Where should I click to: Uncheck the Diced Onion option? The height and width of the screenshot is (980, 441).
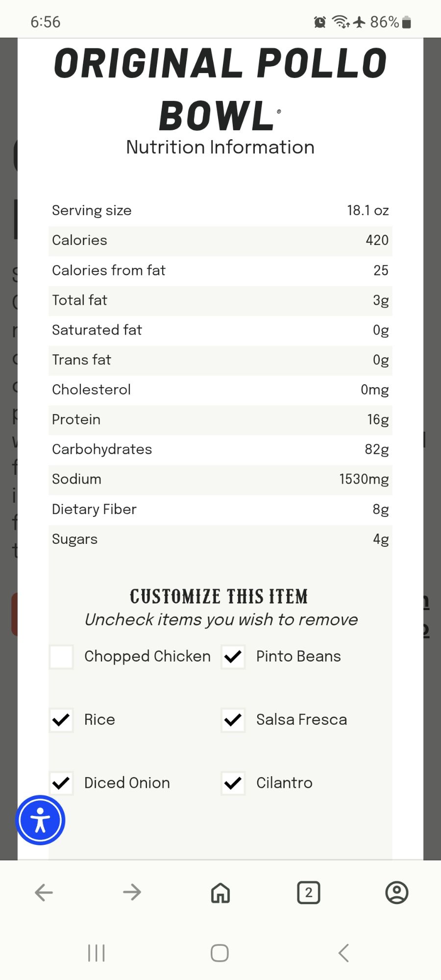(62, 783)
